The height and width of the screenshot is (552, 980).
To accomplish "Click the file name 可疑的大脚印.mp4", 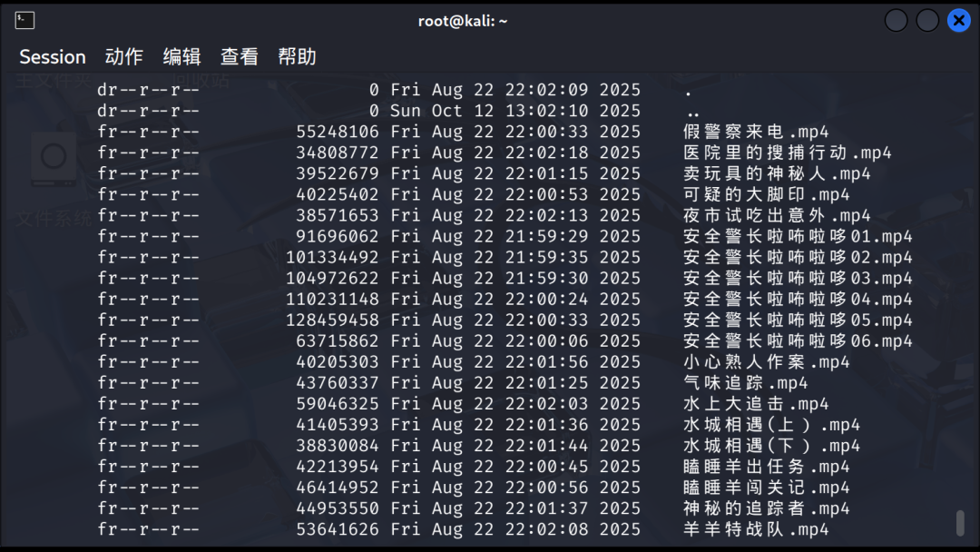I will click(766, 195).
